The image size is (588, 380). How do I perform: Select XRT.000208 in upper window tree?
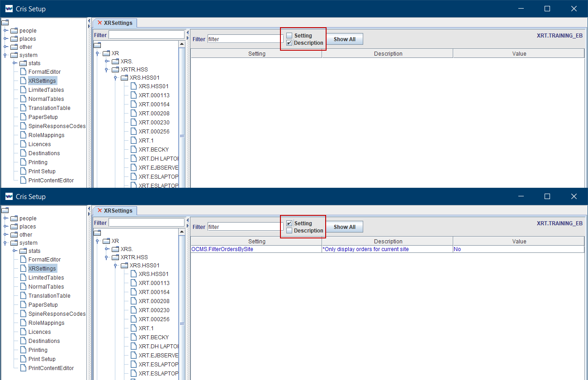154,113
